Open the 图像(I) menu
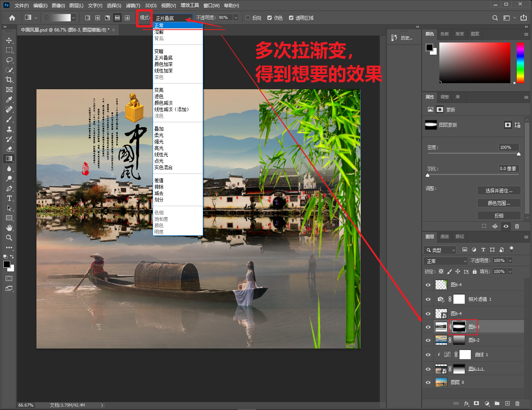Screen dimensions: 532x410 58,6
